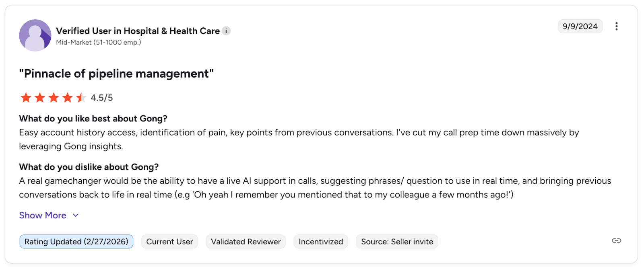Click the Current User tag
644x271 pixels.
169,242
